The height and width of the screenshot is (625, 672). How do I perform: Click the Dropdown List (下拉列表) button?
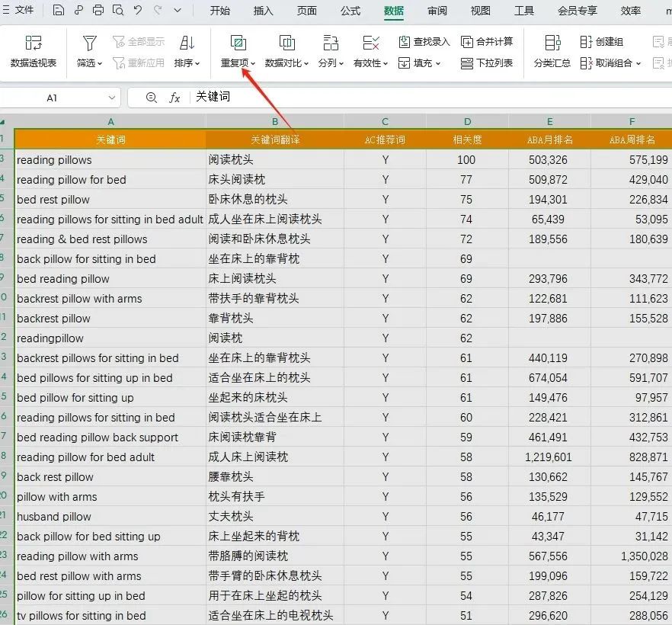[x=487, y=63]
